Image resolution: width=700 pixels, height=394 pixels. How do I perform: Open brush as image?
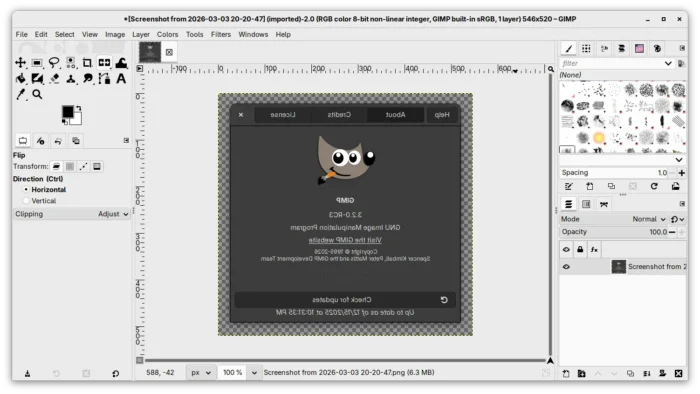point(675,187)
